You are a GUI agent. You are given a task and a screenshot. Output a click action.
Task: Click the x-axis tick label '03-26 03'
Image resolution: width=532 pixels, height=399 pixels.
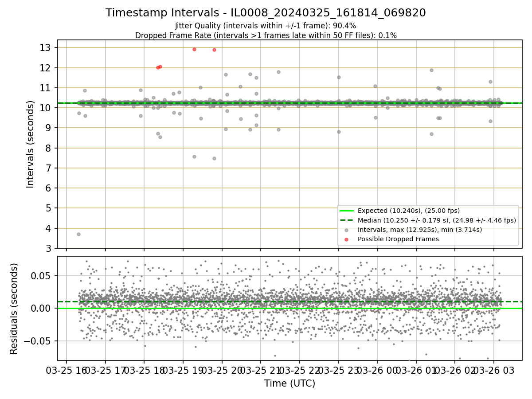(494, 371)
